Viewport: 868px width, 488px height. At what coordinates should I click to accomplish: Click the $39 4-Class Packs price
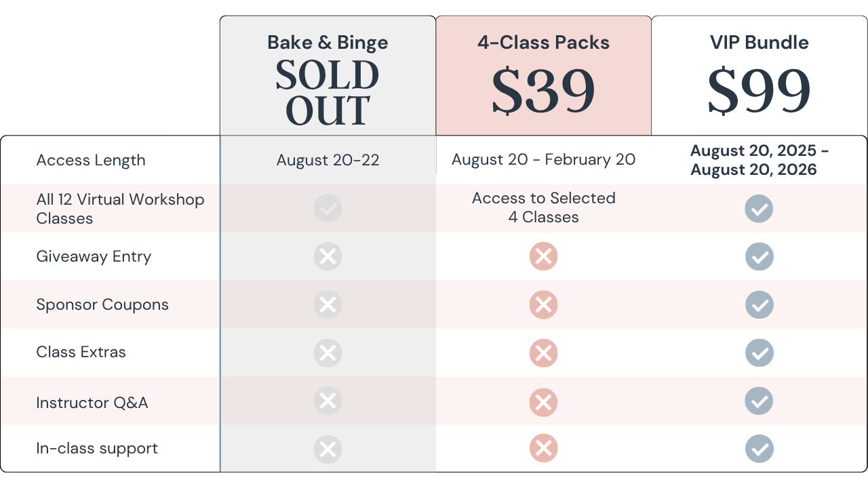[543, 91]
